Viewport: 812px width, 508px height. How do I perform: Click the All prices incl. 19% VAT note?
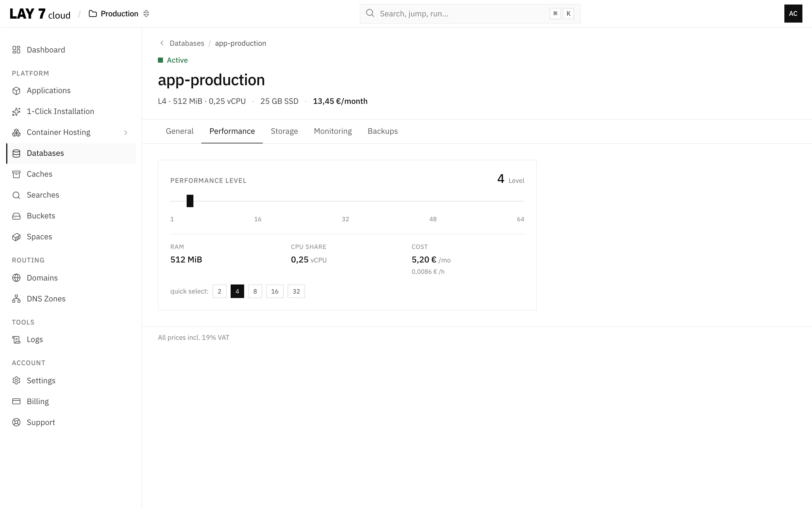pos(194,338)
